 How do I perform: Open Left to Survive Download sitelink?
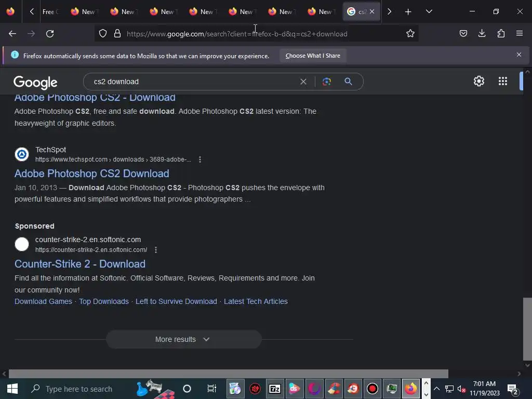pos(176,301)
